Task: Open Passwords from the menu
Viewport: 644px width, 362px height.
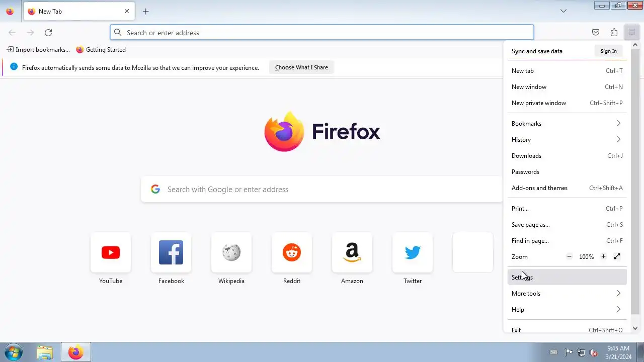Action: click(x=567, y=172)
